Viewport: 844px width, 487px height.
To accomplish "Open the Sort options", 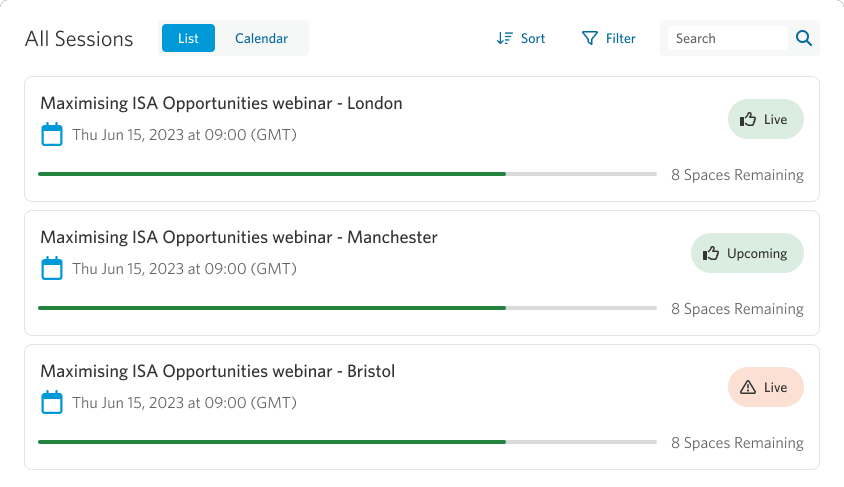I will 521,38.
